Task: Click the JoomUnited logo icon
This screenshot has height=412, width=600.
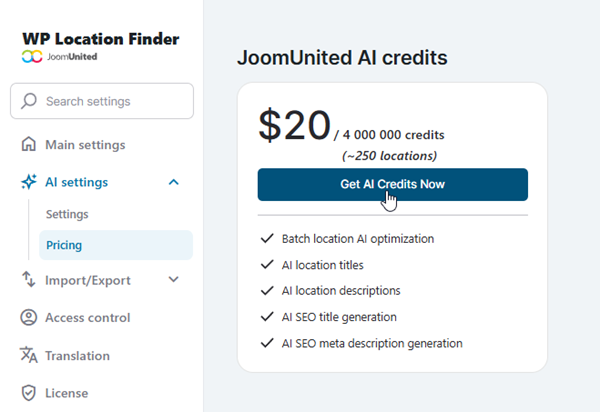Action: pos(32,57)
